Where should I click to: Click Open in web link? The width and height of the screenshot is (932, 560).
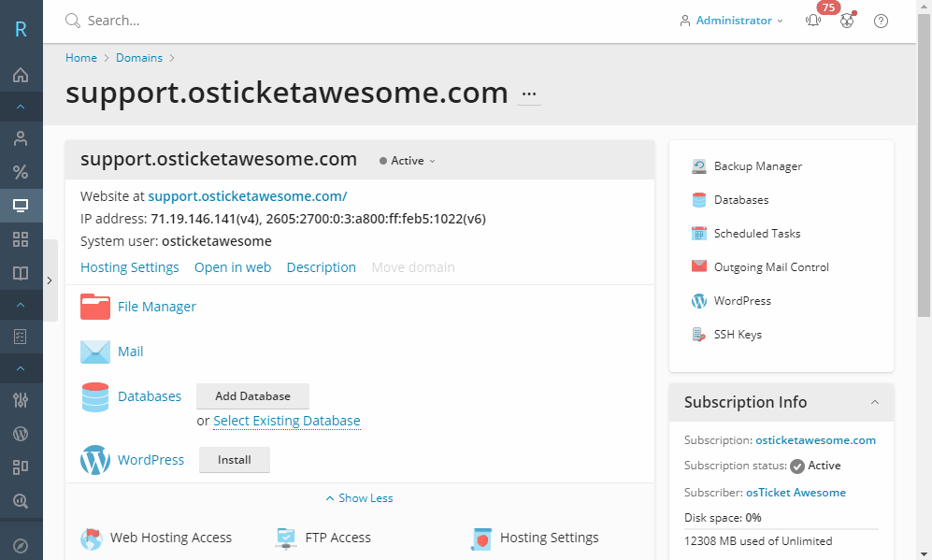coord(233,267)
